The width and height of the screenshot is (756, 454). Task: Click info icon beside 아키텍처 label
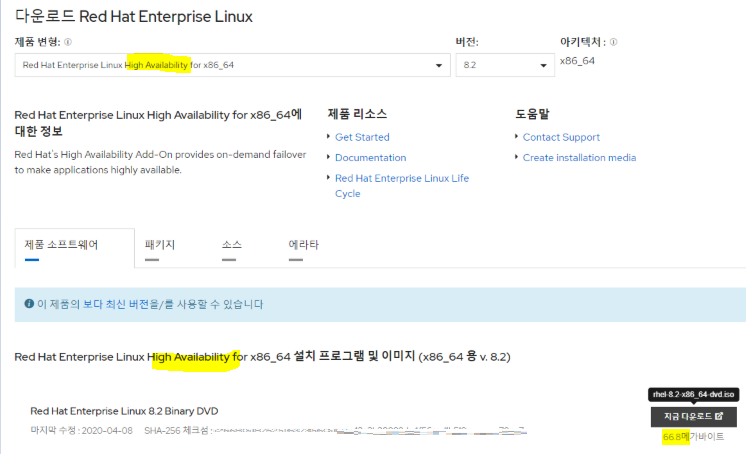(x=613, y=42)
